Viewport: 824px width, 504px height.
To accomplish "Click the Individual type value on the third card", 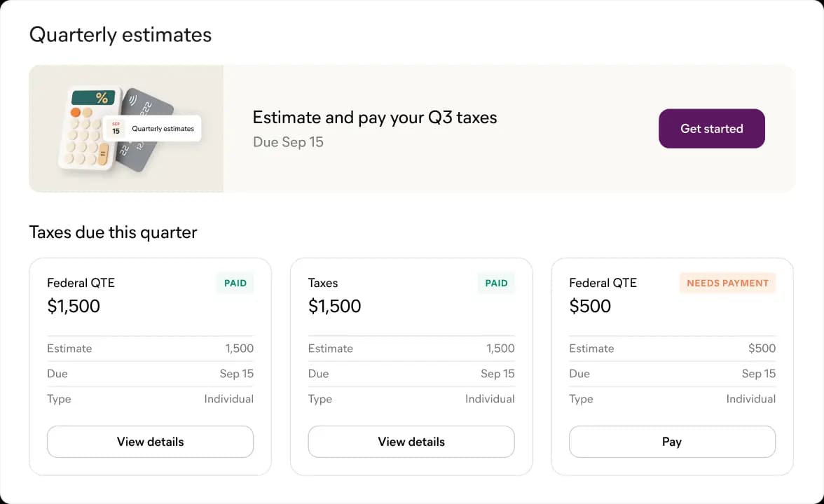I will (750, 398).
